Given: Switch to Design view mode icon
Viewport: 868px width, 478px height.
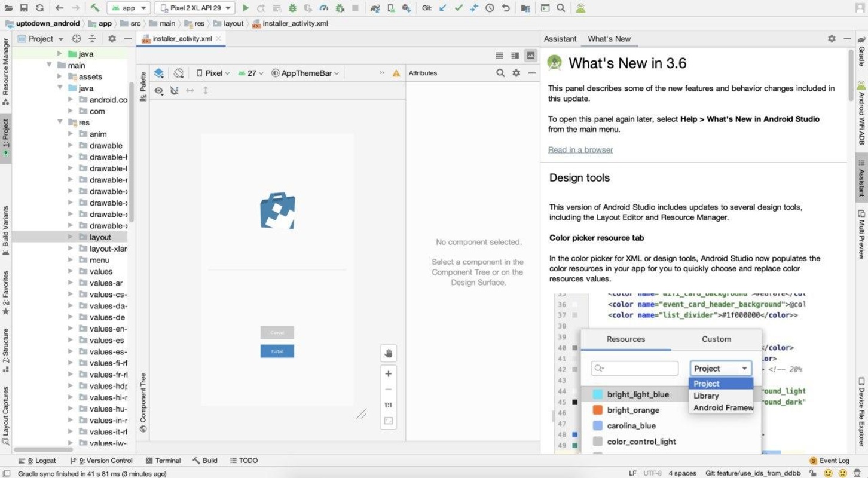Looking at the screenshot, I should pos(530,56).
